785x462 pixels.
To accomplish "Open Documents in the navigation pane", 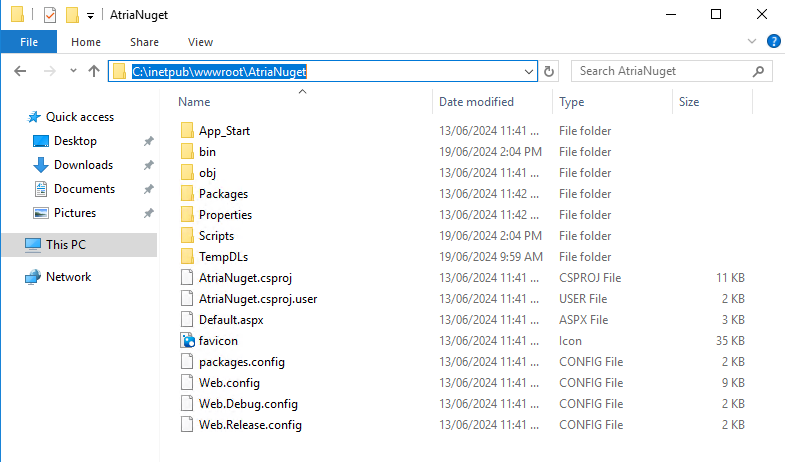I will (84, 189).
